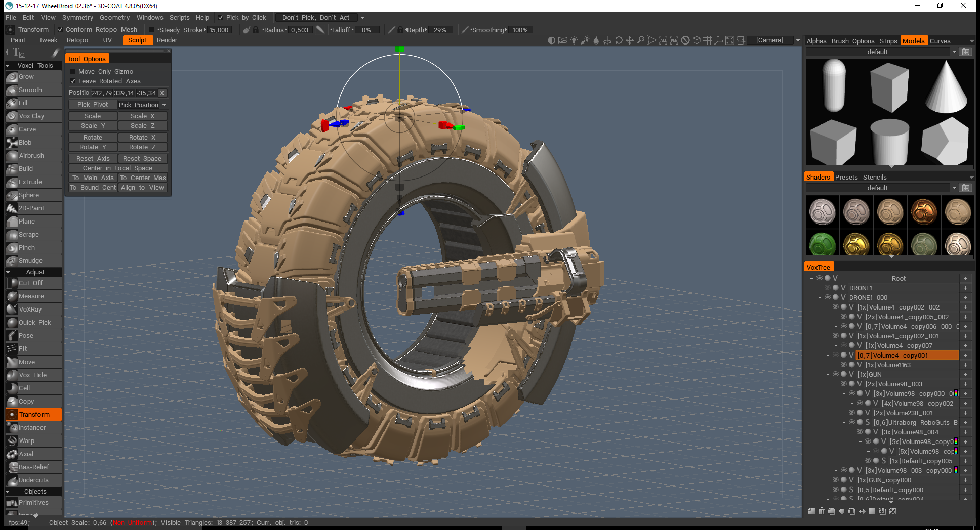
Task: Enable the Move Only Gizmo checkbox
Action: click(73, 71)
